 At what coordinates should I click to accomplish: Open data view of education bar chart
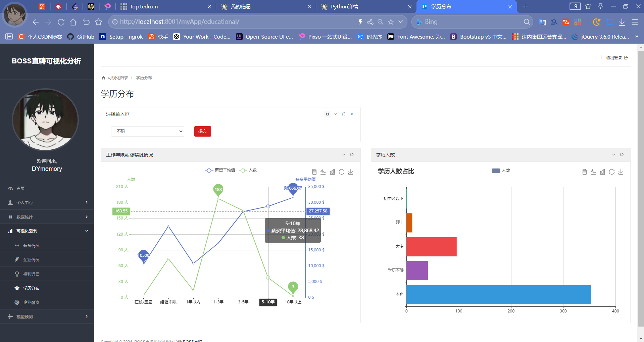[584, 172]
